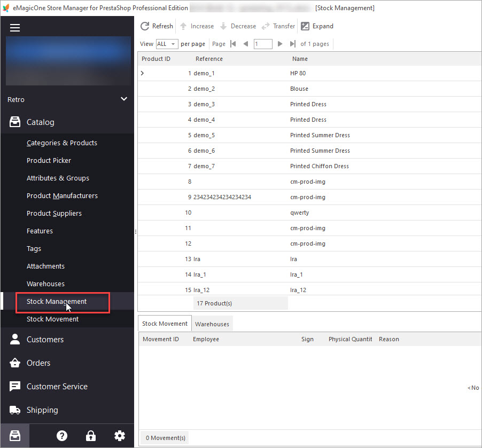Select Stock Management in sidebar
The height and width of the screenshot is (448, 482).
(57, 302)
